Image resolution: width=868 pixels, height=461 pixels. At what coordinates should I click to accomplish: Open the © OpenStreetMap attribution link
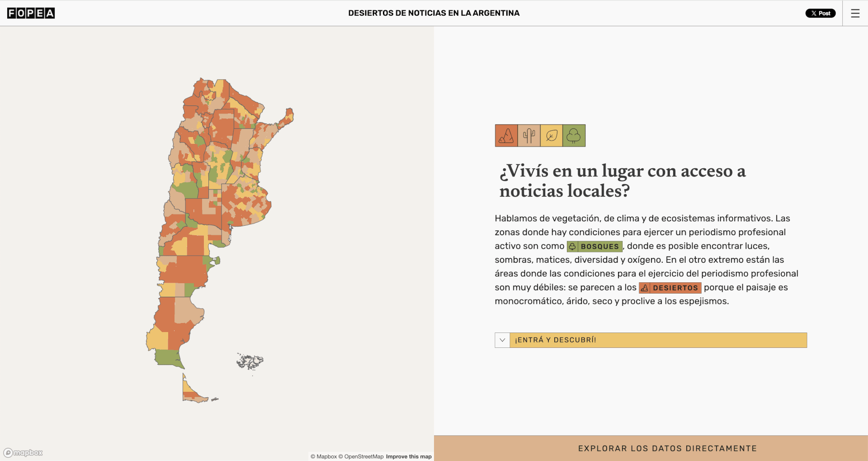pos(361,456)
